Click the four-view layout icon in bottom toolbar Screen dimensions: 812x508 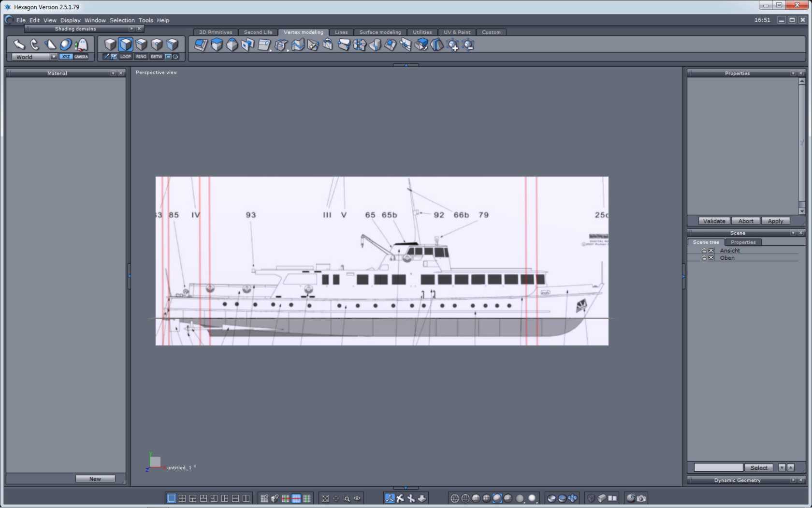click(x=182, y=498)
